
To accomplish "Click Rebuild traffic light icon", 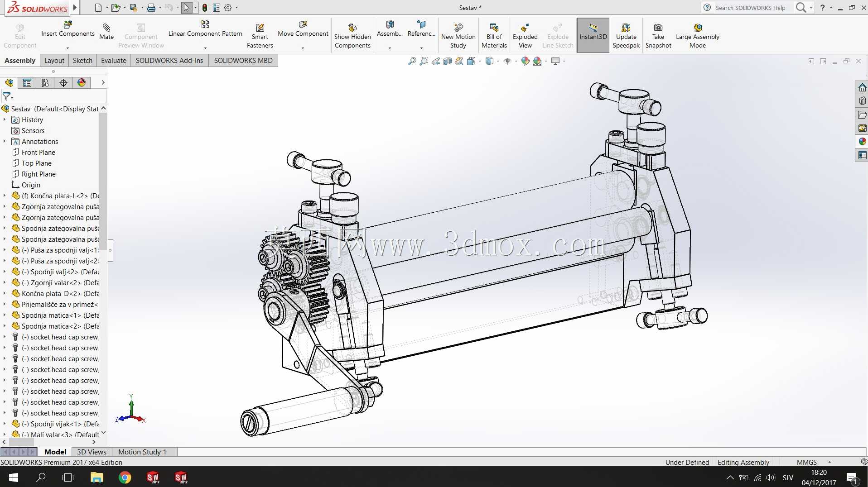I will (205, 8).
